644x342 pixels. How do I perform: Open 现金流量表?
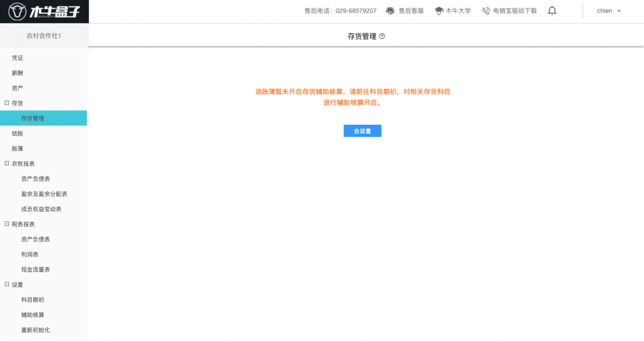[35, 270]
